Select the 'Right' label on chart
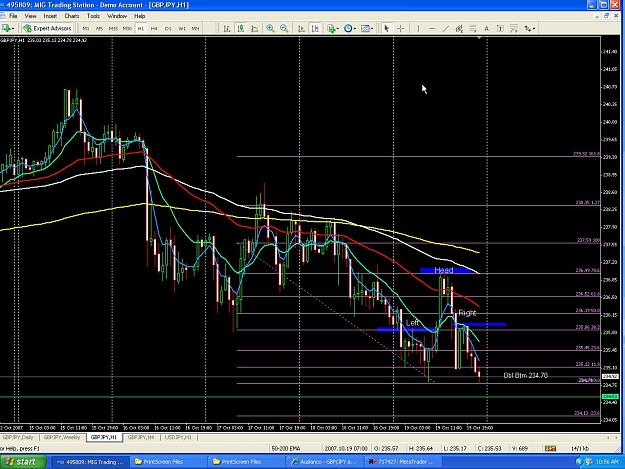Viewport: 625px width, 469px height. (467, 313)
